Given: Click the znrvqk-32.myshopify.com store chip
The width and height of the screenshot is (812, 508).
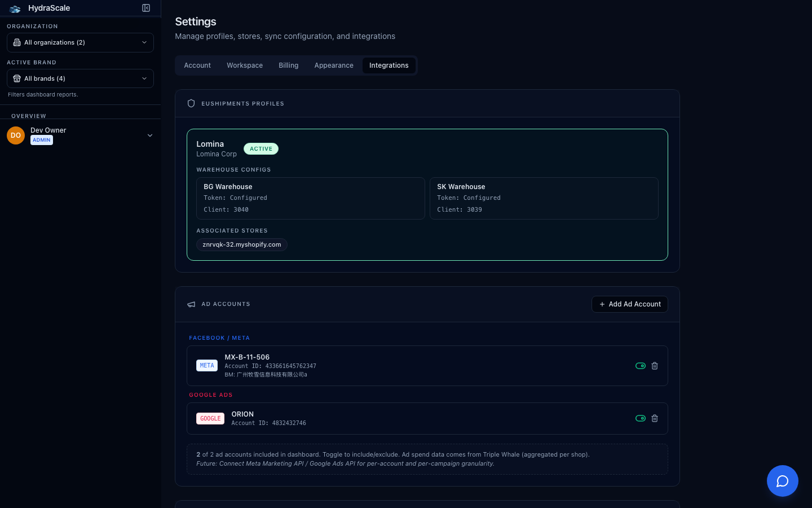Looking at the screenshot, I should [242, 244].
